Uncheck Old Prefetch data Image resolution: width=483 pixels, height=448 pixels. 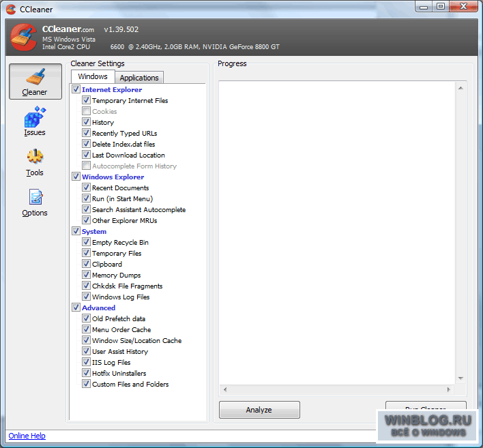(x=86, y=318)
